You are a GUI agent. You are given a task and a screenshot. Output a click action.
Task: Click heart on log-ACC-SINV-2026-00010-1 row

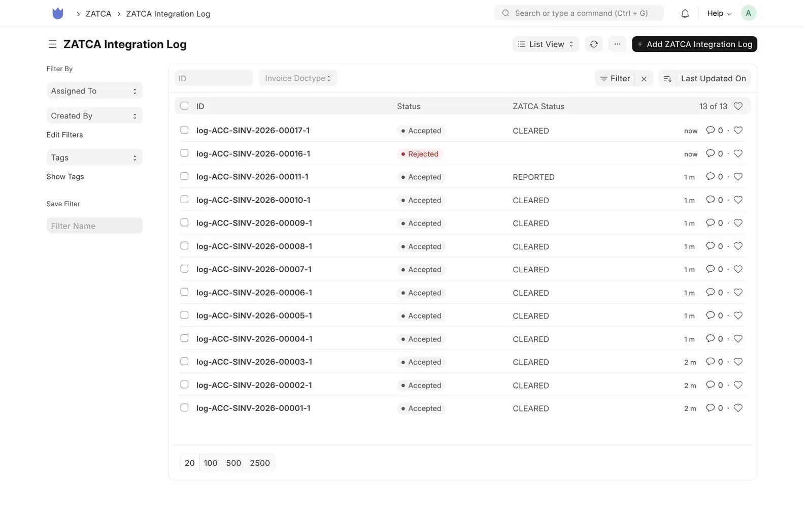738,200
